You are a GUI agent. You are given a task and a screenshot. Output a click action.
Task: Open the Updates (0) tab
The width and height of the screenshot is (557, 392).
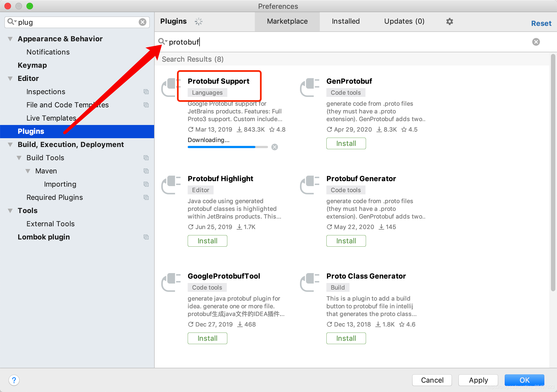coord(404,21)
